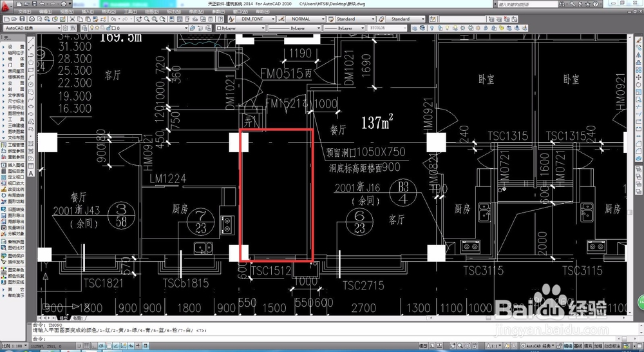Select the Pan realtime tool

(x=139, y=19)
